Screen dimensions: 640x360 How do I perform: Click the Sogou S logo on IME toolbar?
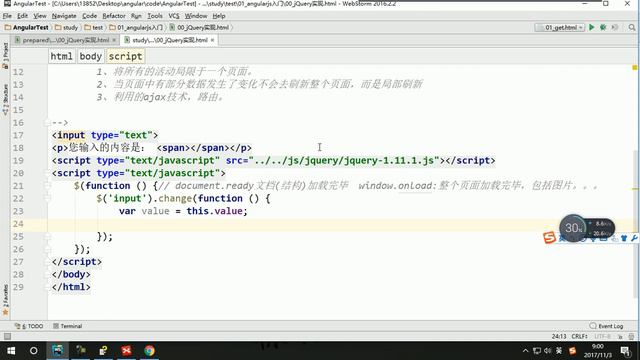click(549, 237)
